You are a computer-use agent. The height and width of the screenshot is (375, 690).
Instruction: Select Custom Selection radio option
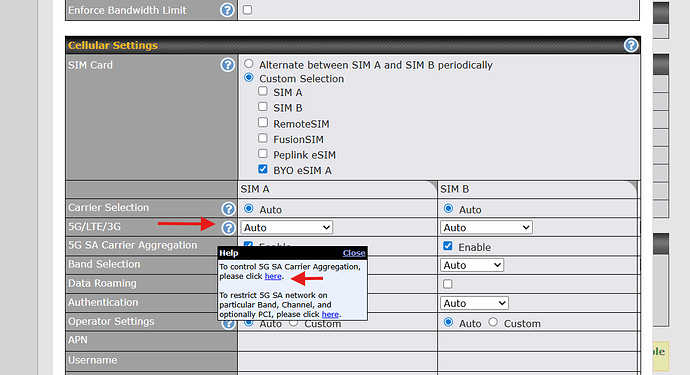[x=249, y=77]
